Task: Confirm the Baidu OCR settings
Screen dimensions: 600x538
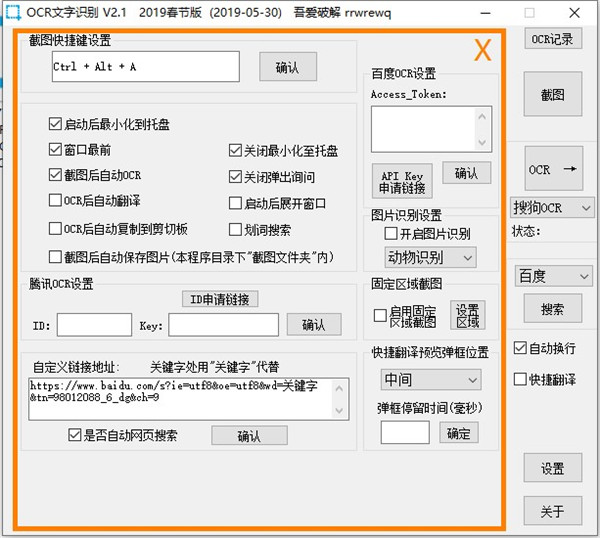Action: [x=466, y=173]
